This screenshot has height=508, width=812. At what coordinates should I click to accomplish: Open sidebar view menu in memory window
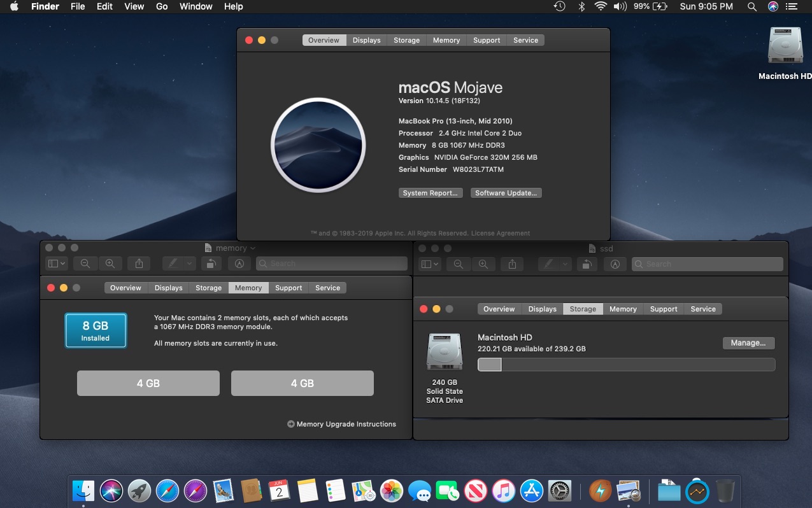(x=57, y=264)
